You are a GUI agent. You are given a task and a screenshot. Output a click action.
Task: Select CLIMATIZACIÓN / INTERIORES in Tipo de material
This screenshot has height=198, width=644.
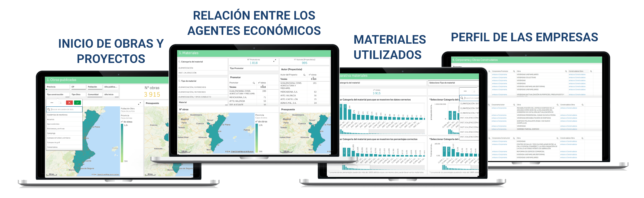point(203,92)
